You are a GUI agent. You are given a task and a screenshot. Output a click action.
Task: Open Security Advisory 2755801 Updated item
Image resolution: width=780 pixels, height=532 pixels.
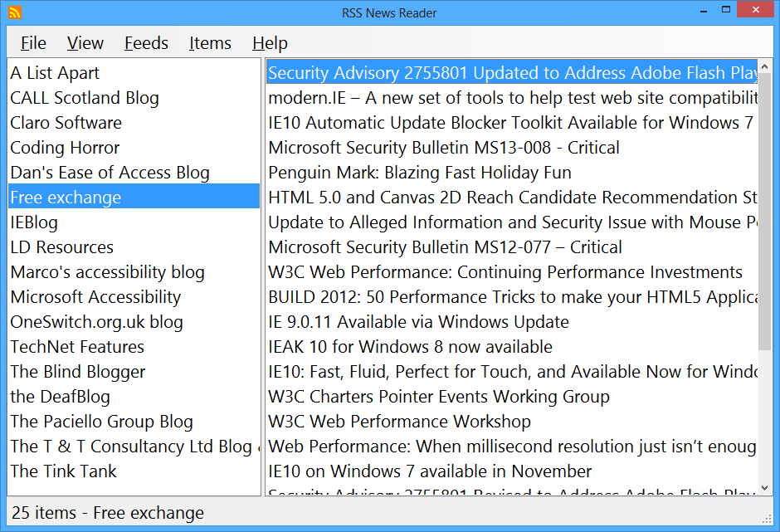(x=512, y=73)
